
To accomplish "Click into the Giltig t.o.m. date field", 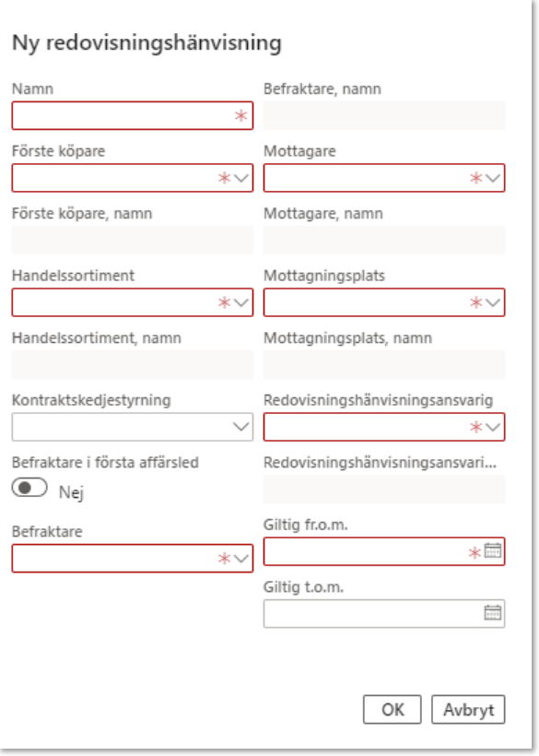I will [x=384, y=613].
